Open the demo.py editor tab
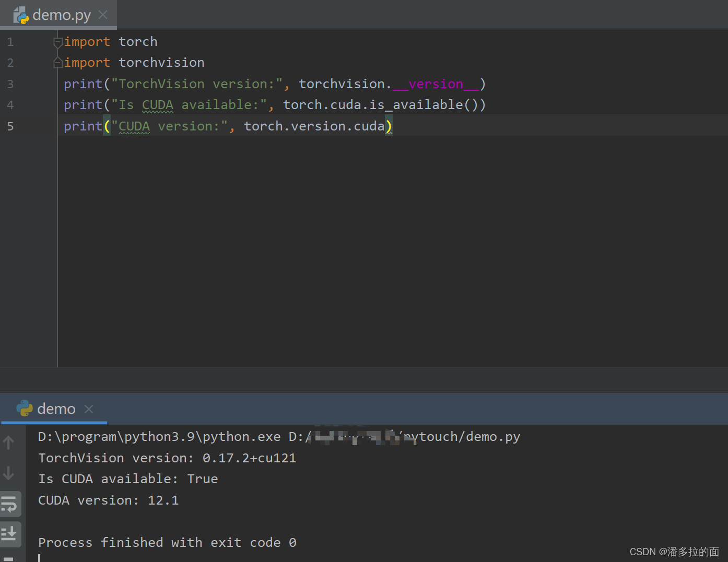This screenshot has height=562, width=728. coord(58,15)
